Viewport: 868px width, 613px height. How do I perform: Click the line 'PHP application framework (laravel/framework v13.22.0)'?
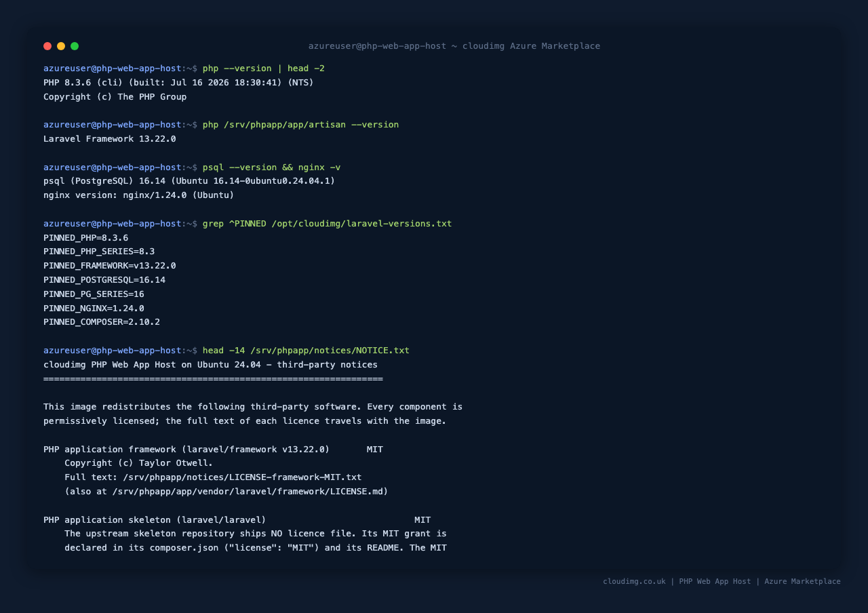point(186,450)
